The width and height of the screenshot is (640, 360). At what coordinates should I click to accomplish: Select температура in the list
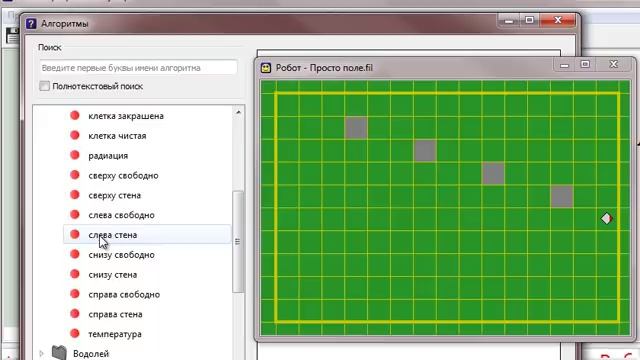coord(115,334)
